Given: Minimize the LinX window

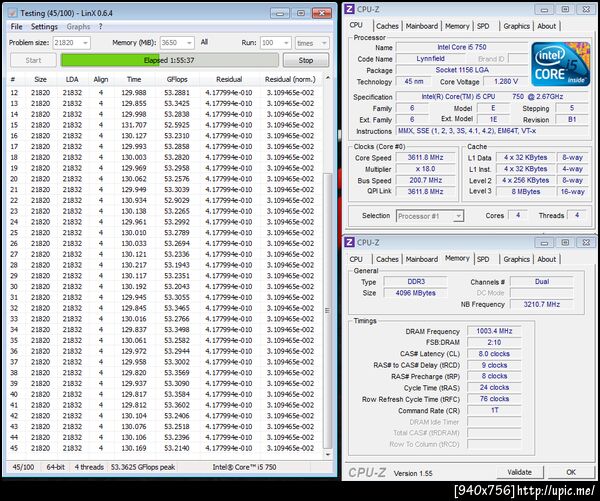Looking at the screenshot, I should tap(280, 13).
